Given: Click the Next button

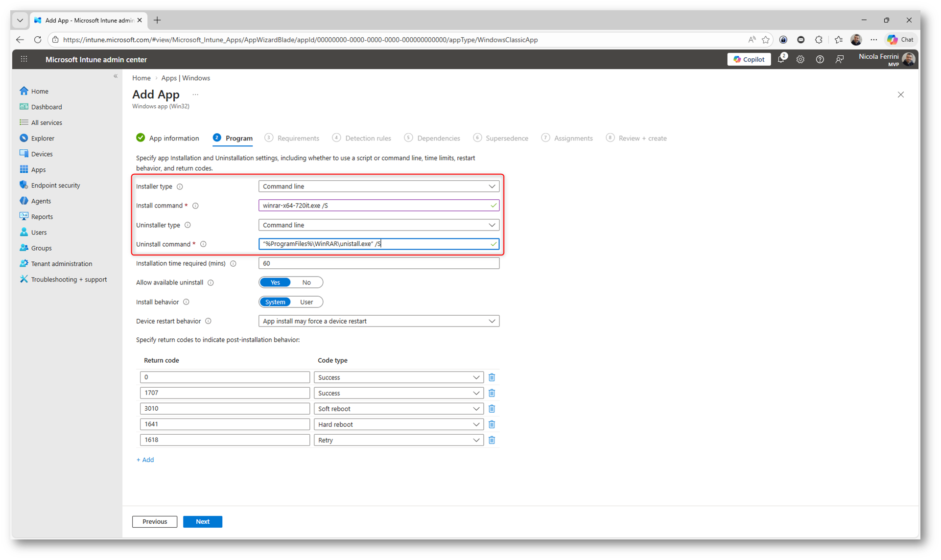Looking at the screenshot, I should (202, 521).
